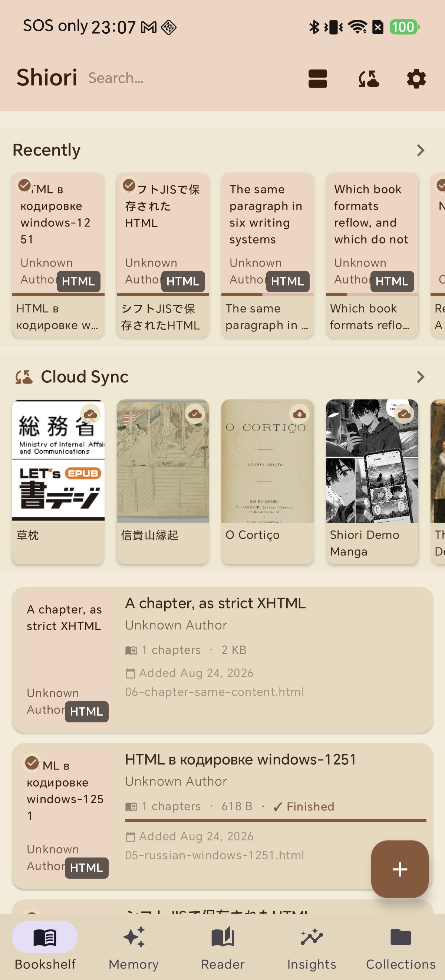Image resolution: width=445 pixels, height=980 pixels.
Task: Tap HTML badge on windows-1251 list cover
Action: point(87,868)
